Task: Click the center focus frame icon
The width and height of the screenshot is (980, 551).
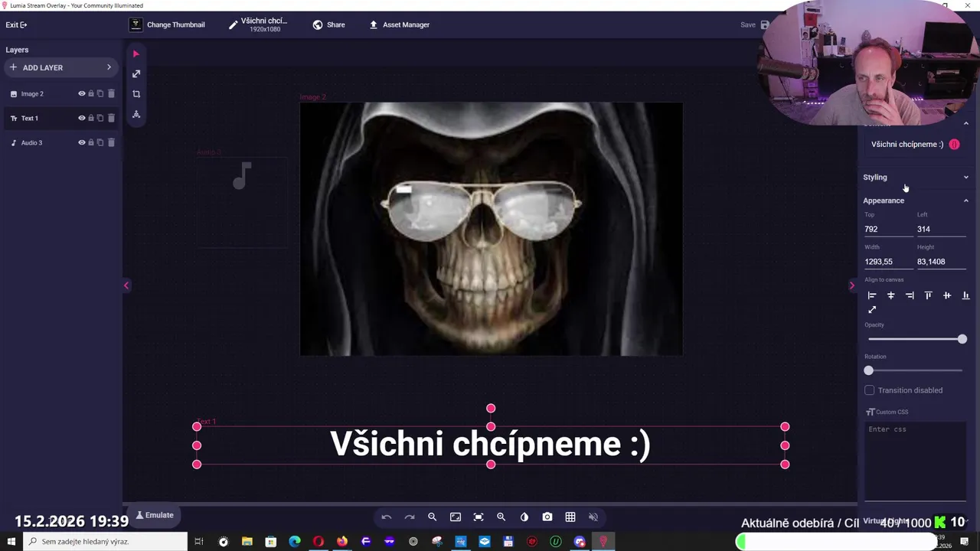Action: point(479,517)
